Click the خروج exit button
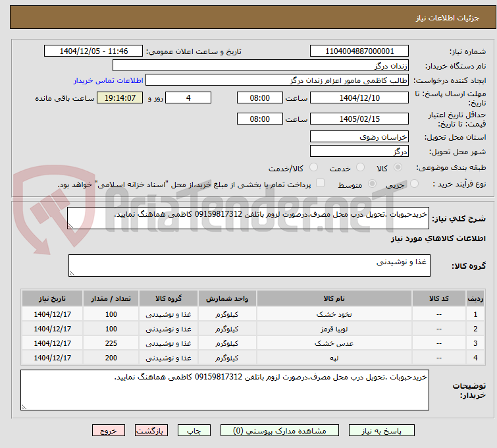Viewport: 497px width, 448px height. click(109, 431)
